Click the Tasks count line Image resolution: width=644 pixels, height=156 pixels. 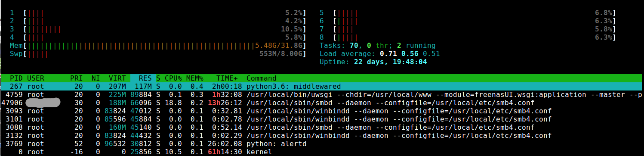coord(377,46)
